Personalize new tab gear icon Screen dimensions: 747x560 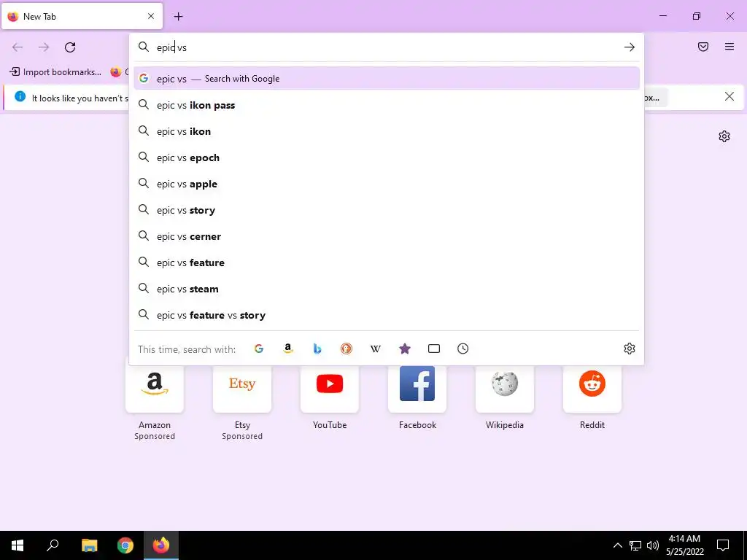tap(724, 136)
